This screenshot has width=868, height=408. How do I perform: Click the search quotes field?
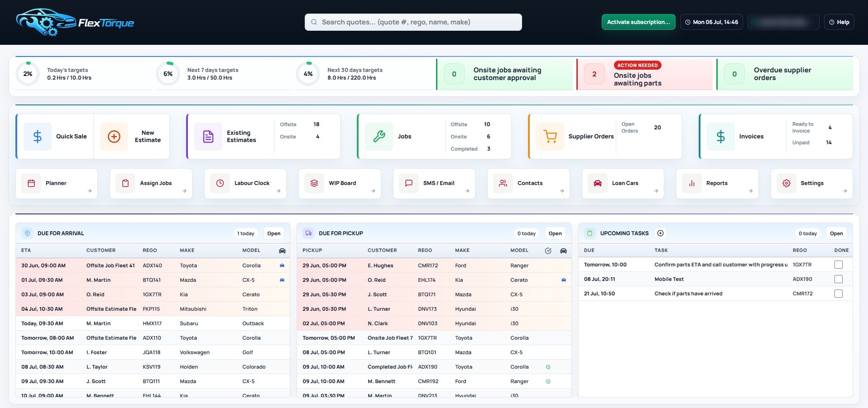[x=413, y=22]
